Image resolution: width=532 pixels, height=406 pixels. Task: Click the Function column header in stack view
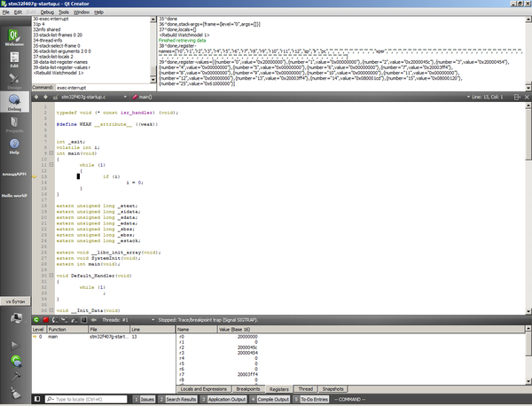click(67, 330)
